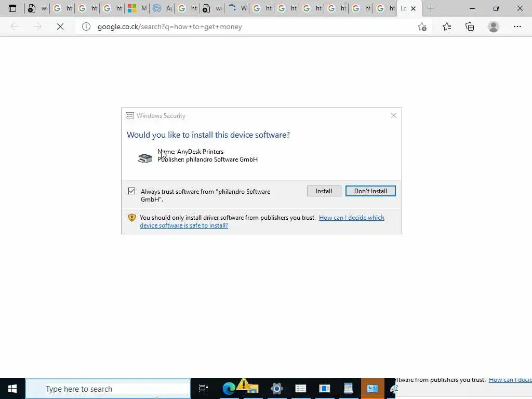Close the active Lo tab
This screenshot has height=399, width=532.
click(413, 8)
